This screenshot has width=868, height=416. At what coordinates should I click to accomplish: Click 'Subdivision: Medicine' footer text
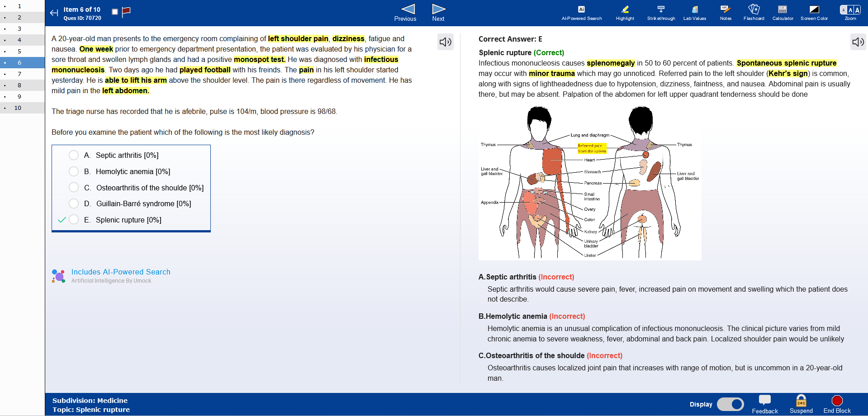click(x=90, y=401)
